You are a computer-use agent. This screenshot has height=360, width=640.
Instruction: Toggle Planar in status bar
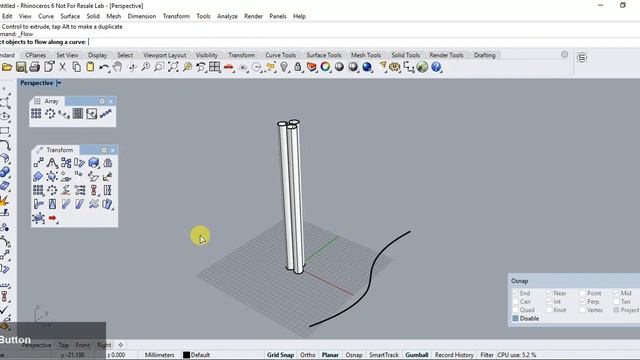tap(330, 355)
